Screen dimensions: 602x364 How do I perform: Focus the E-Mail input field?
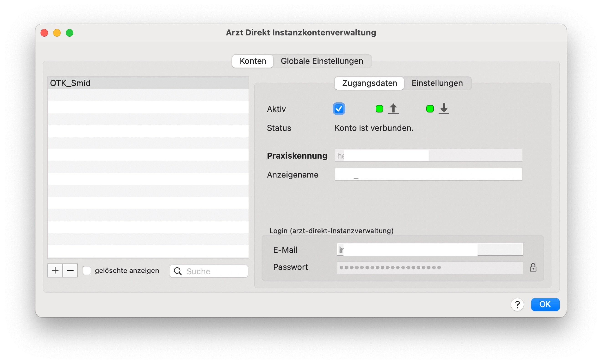pyautogui.click(x=430, y=250)
